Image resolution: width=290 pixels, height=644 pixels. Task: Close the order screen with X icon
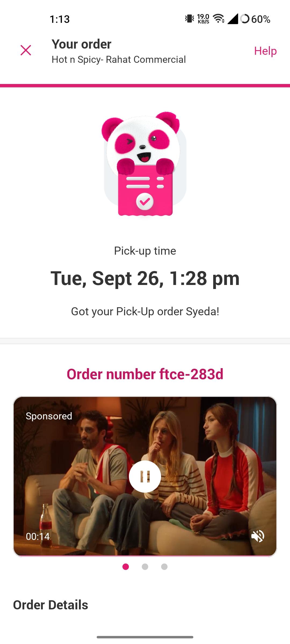point(26,50)
